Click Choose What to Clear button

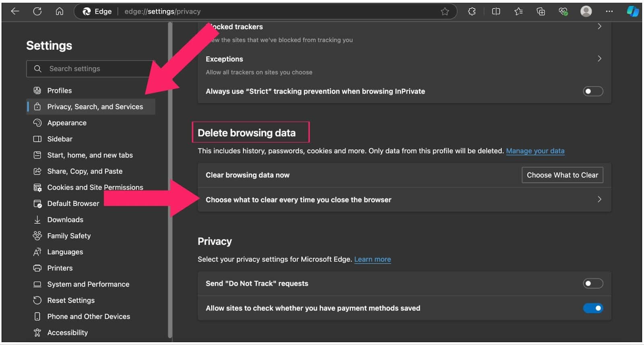[562, 175]
